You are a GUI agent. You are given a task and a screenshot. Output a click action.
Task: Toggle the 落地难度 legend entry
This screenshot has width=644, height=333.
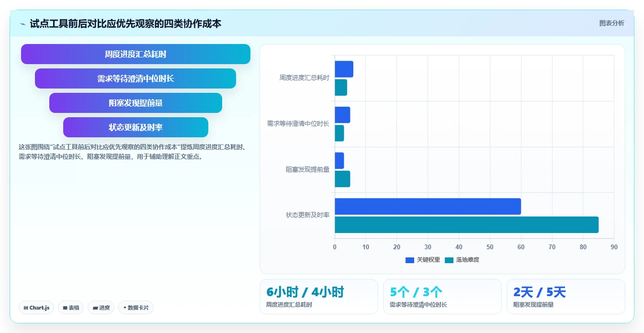[462, 260]
